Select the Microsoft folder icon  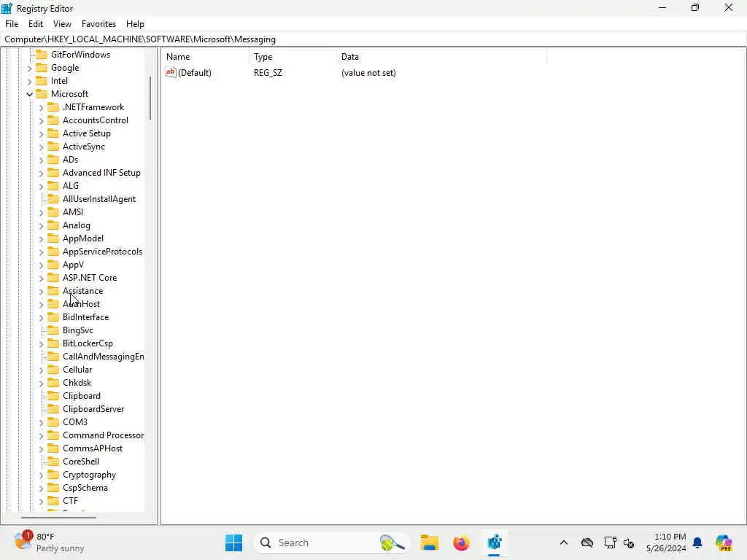click(42, 94)
